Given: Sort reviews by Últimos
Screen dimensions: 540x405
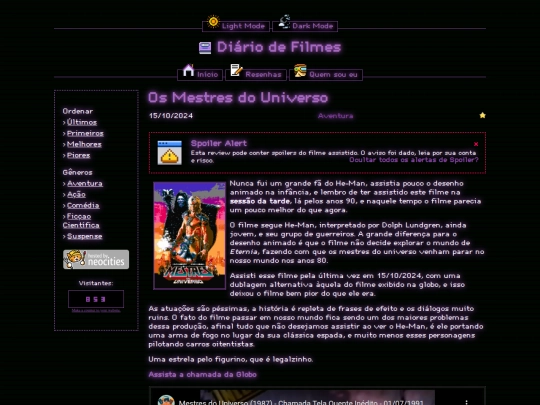Looking at the screenshot, I should [82, 122].
